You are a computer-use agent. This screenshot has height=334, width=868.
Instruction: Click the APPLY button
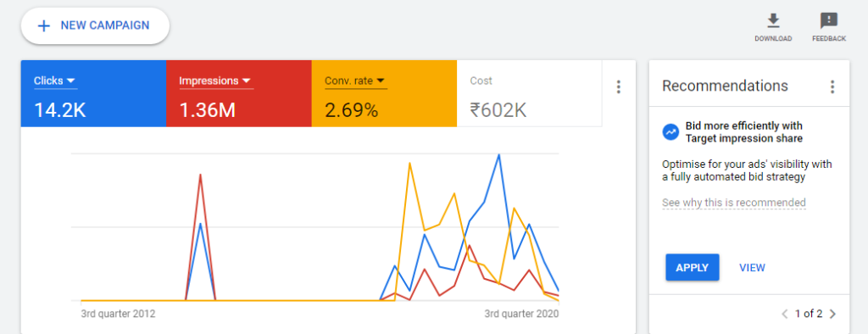[x=692, y=268]
